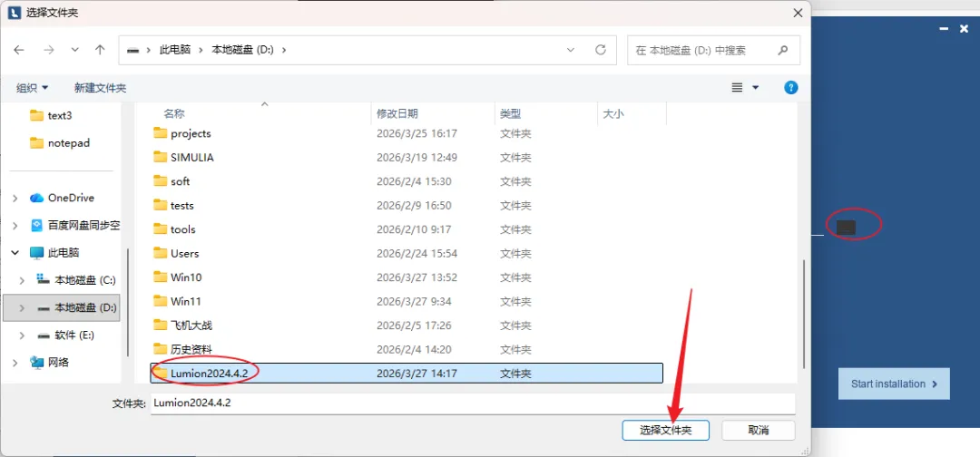
Task: Select 网络 in navigation pane
Action: pyautogui.click(x=59, y=362)
